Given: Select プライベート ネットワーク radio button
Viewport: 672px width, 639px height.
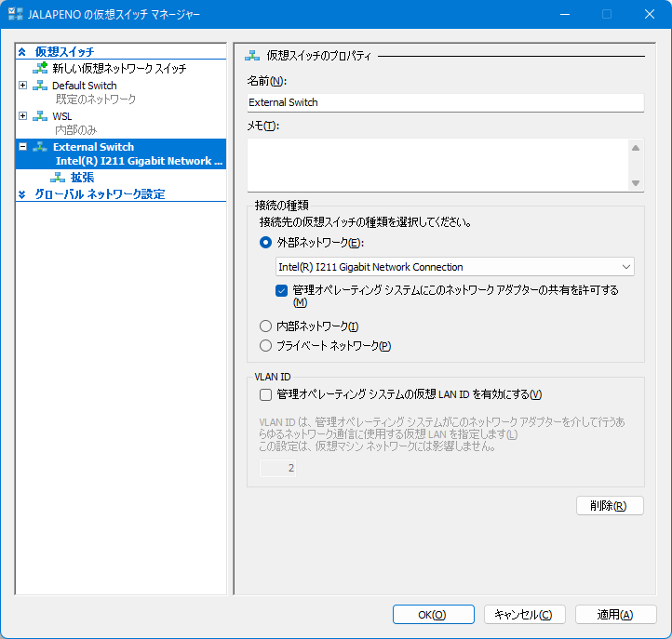Looking at the screenshot, I should 265,345.
